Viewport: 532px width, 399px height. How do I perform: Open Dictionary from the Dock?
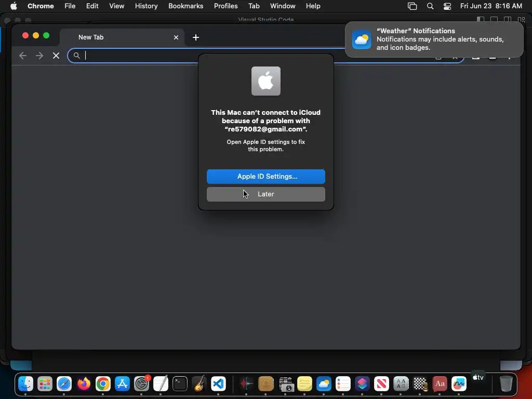(440, 384)
